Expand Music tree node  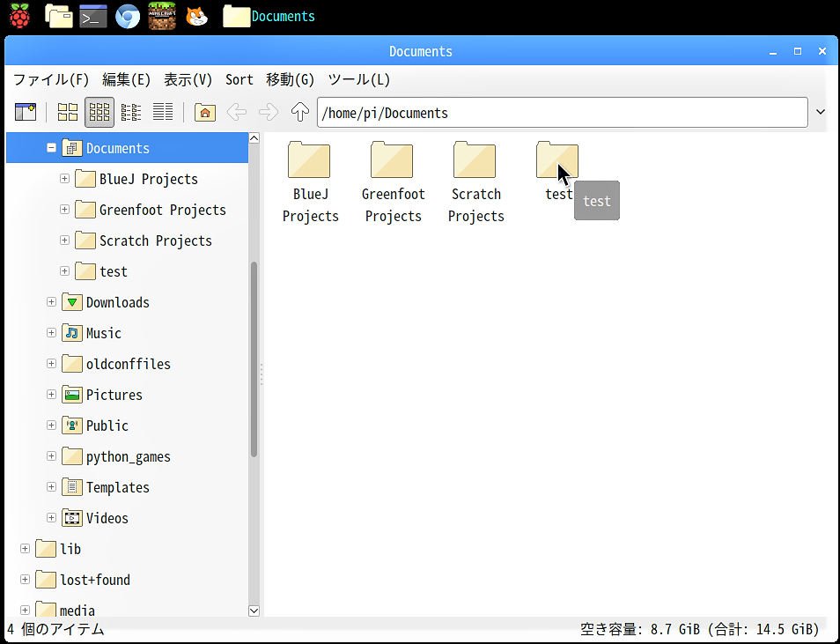(51, 332)
